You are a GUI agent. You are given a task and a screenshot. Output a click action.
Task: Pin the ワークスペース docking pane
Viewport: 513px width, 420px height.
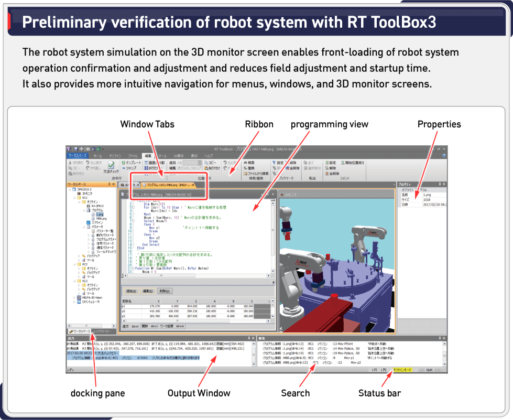tap(109, 185)
